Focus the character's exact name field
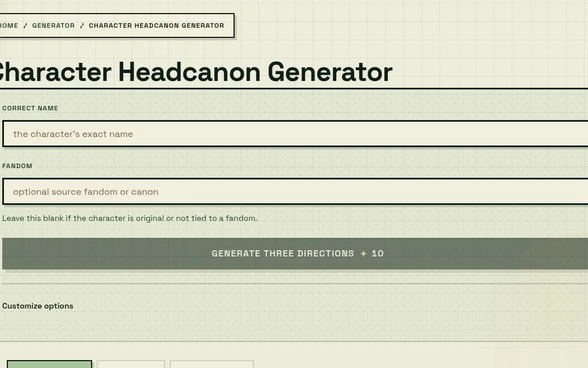 296,134
